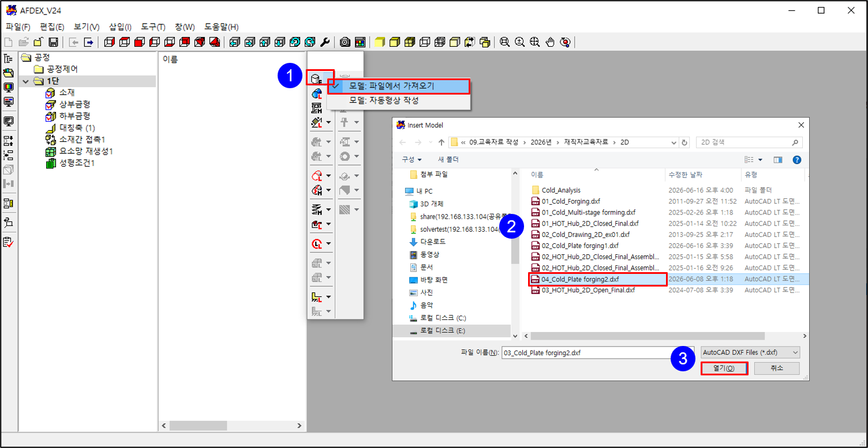The height and width of the screenshot is (448, 868).
Task: Open the 보기(V) menu
Action: point(87,27)
